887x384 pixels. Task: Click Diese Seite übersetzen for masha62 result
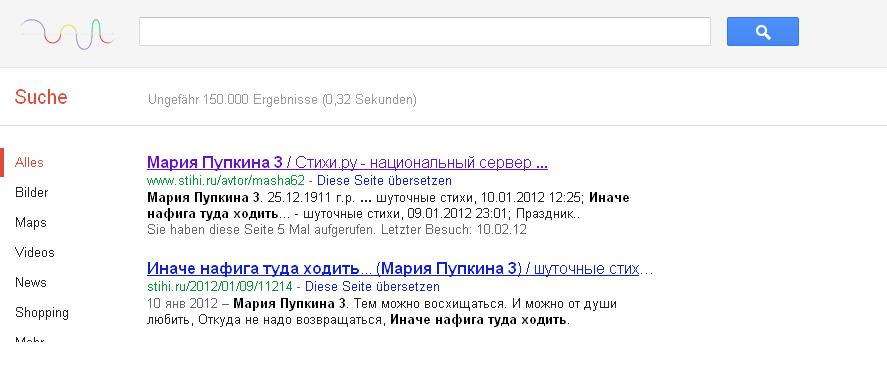pyautogui.click(x=384, y=181)
